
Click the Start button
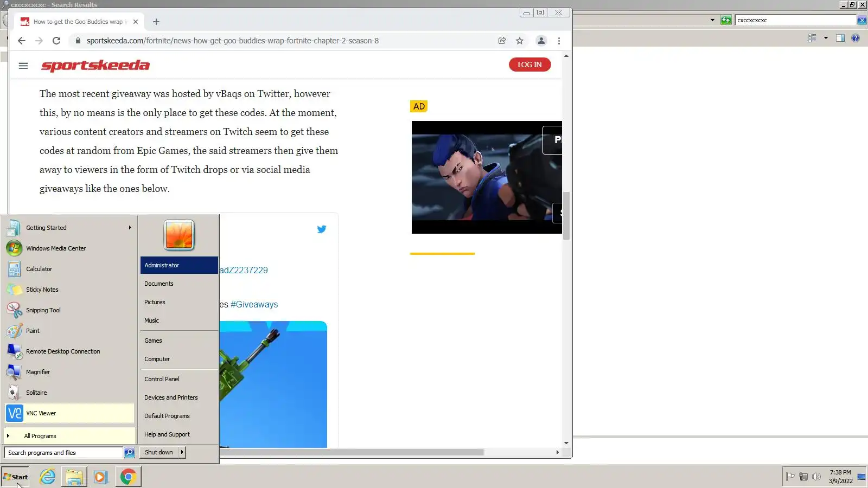click(15, 477)
